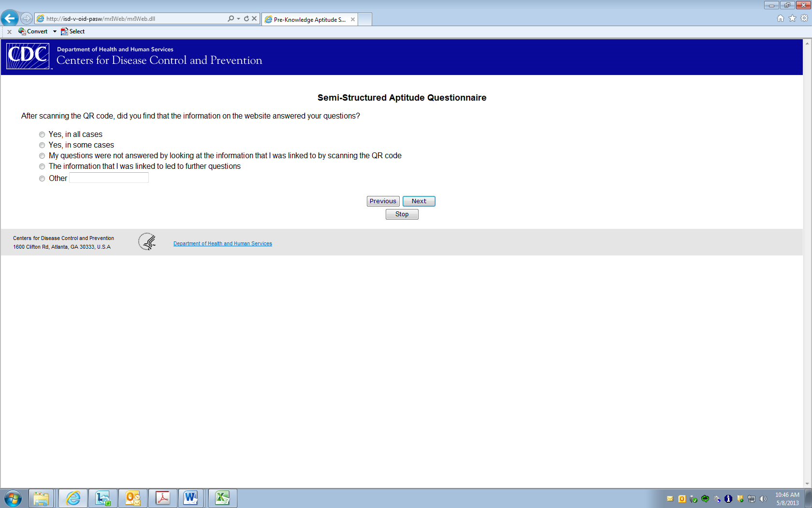Image resolution: width=812 pixels, height=508 pixels.
Task: Click the HHS eagle logo in footer
Action: (147, 241)
